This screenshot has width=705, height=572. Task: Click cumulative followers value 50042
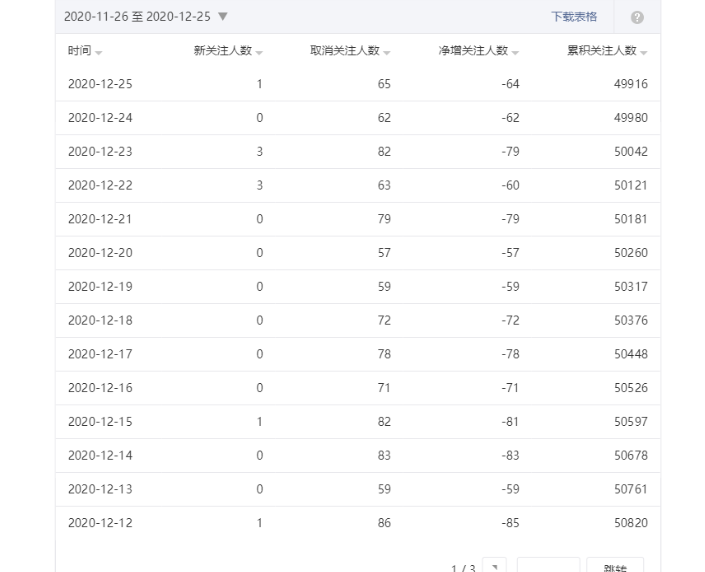pyautogui.click(x=631, y=152)
